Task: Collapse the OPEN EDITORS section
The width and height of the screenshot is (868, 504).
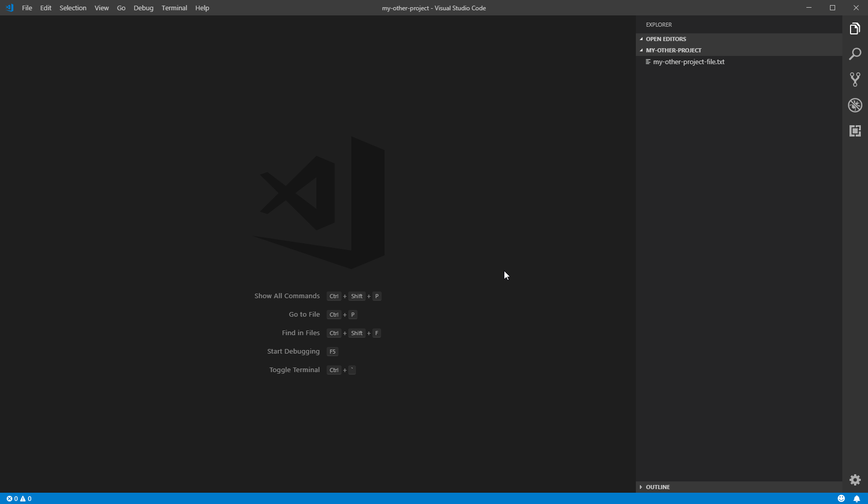Action: coord(665,38)
